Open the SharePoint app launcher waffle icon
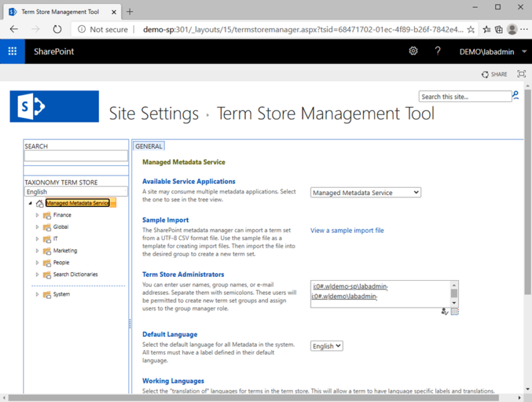 pyautogui.click(x=13, y=51)
